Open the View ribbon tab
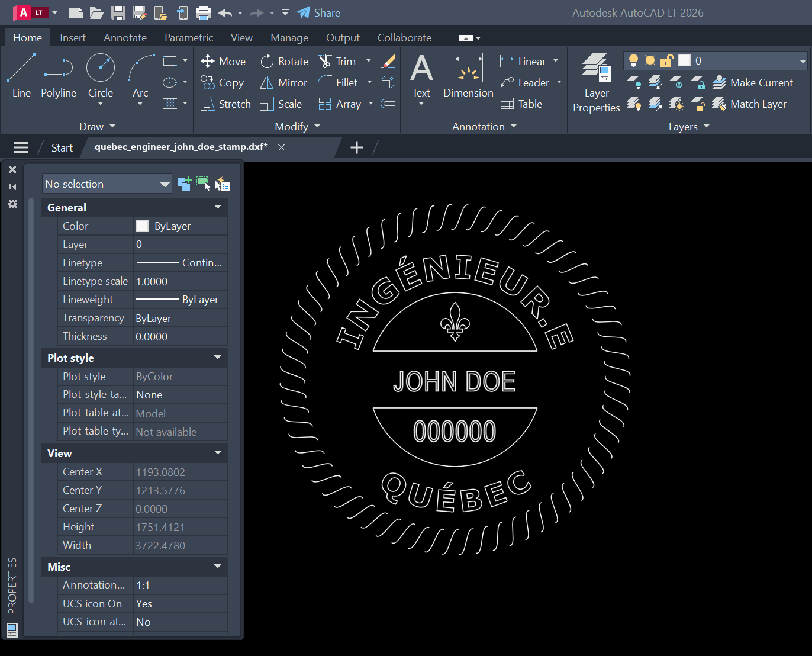The image size is (812, 656). tap(241, 37)
